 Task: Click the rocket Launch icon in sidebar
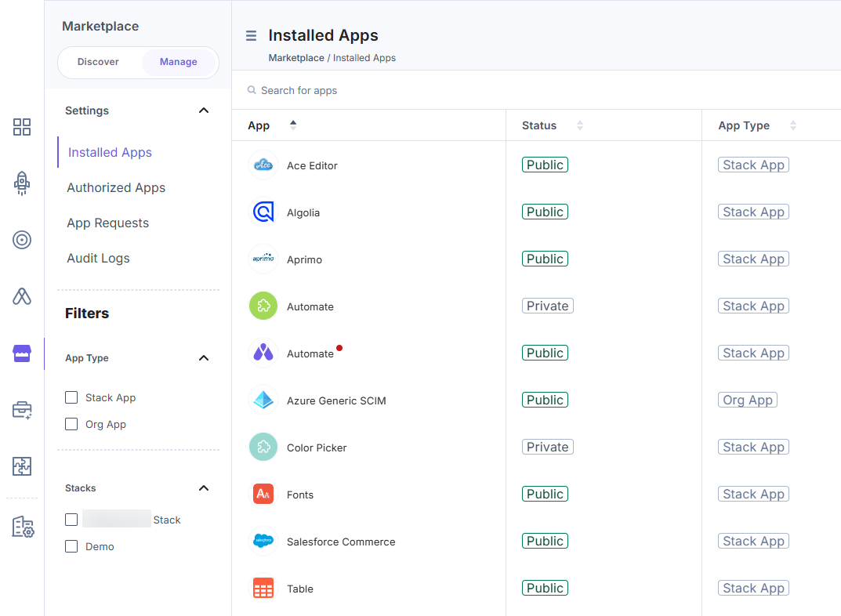coord(22,183)
